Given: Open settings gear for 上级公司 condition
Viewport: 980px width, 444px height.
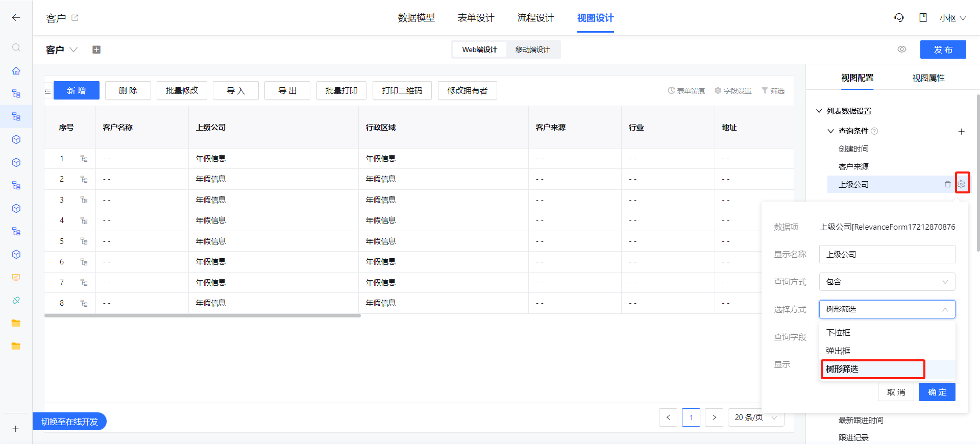Looking at the screenshot, I should [962, 184].
